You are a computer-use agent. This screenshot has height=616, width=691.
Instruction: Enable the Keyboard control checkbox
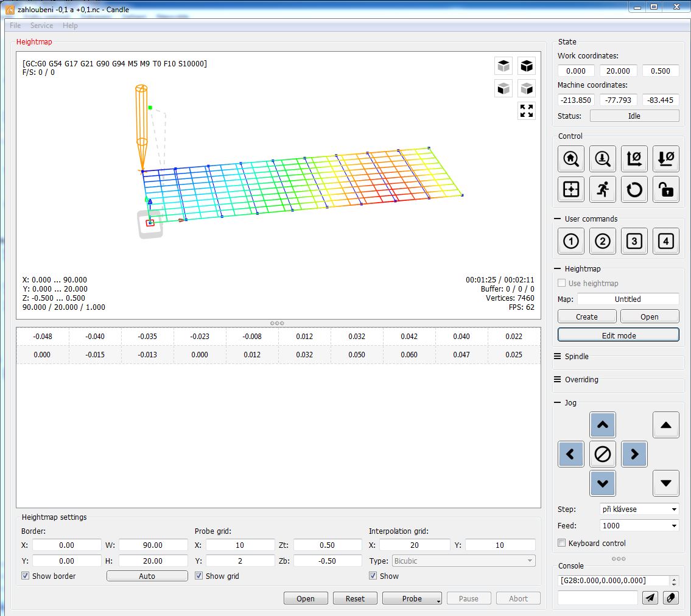click(x=562, y=543)
